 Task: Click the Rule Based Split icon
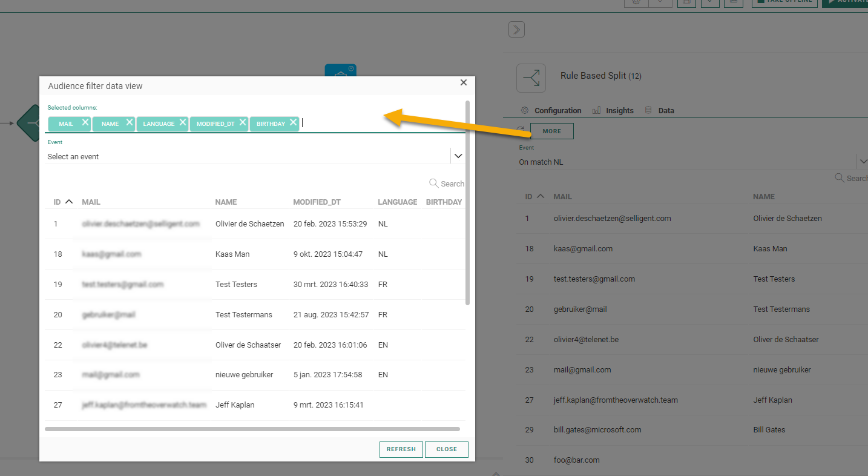click(531, 78)
